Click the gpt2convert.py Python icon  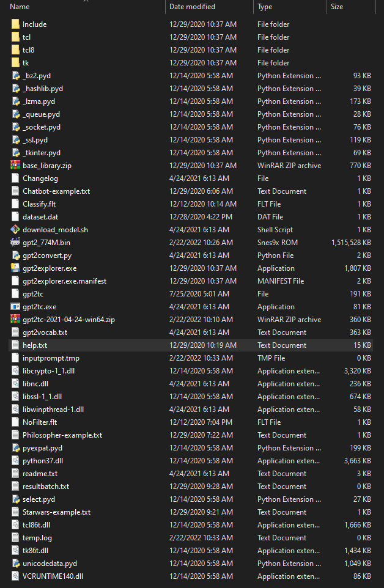(15, 255)
